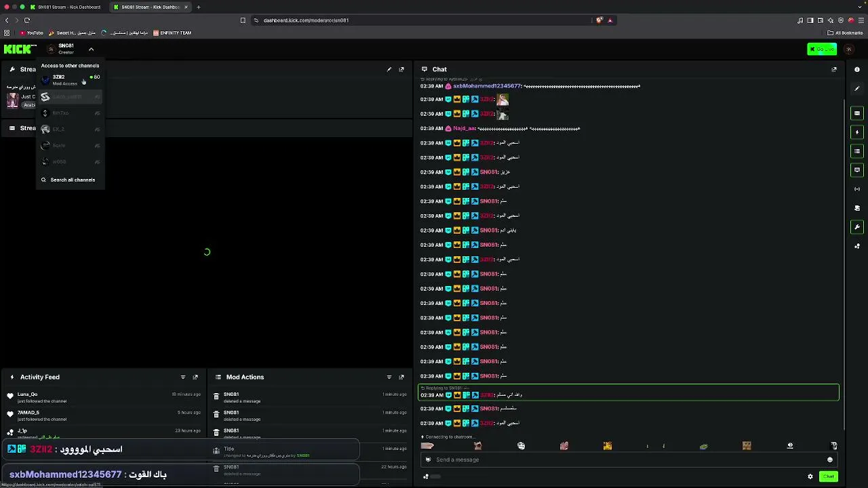Click the chat points icon near the toggle
This screenshot has height=488, width=868.
pos(426,476)
